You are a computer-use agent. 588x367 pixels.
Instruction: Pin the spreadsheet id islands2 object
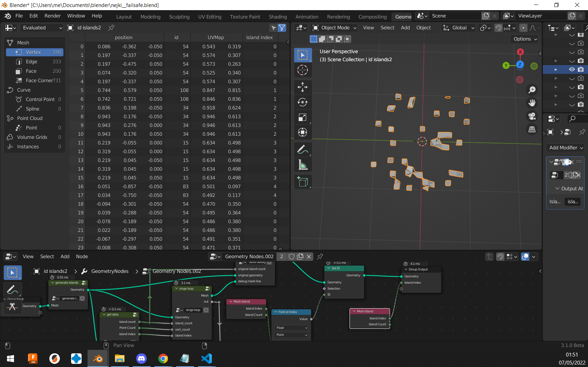[x=111, y=28]
